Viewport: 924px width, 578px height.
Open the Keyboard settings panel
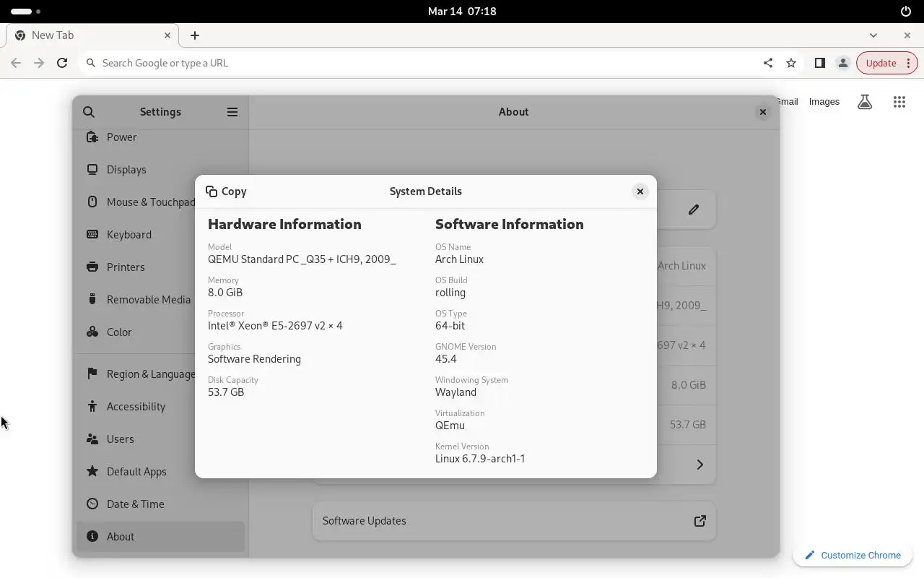[x=128, y=235]
